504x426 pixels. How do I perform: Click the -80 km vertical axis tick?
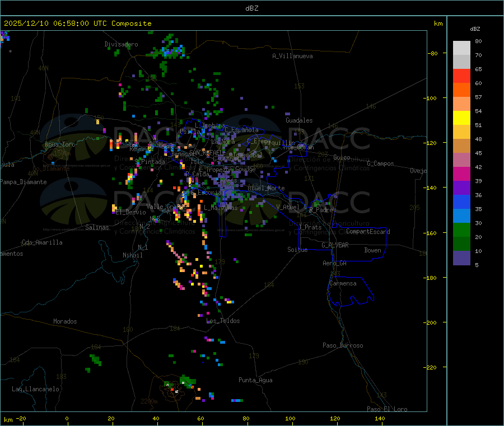(432, 53)
